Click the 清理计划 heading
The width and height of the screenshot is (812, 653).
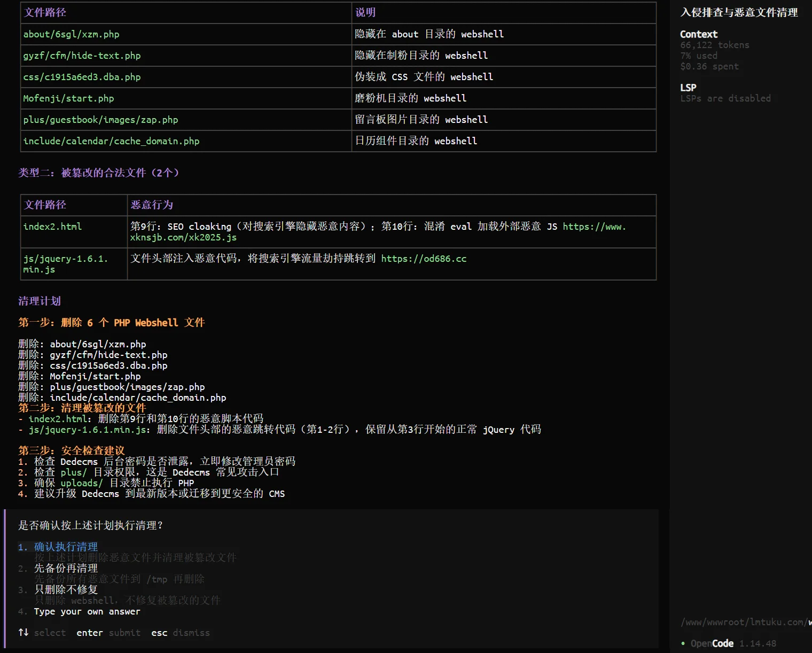[40, 301]
